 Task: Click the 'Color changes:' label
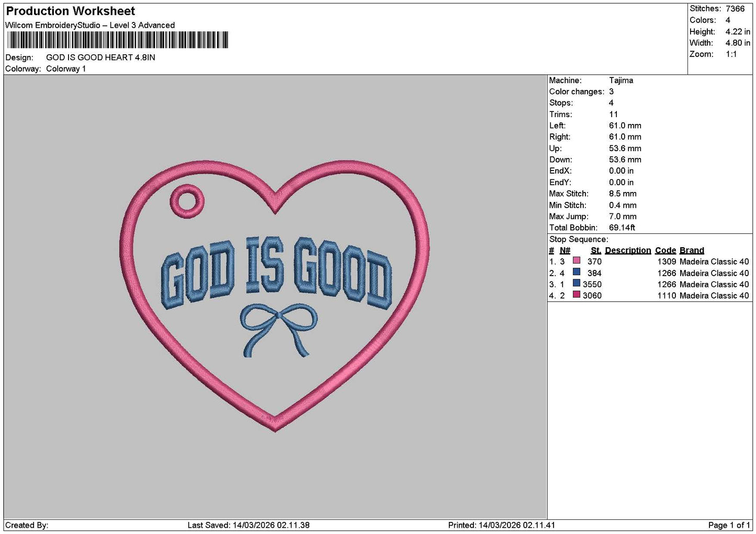pos(577,92)
